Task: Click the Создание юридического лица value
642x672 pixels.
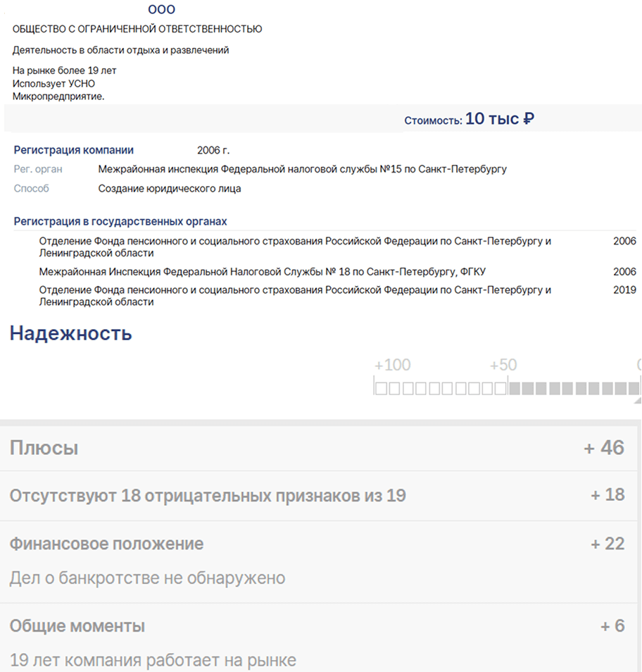Action: [170, 189]
